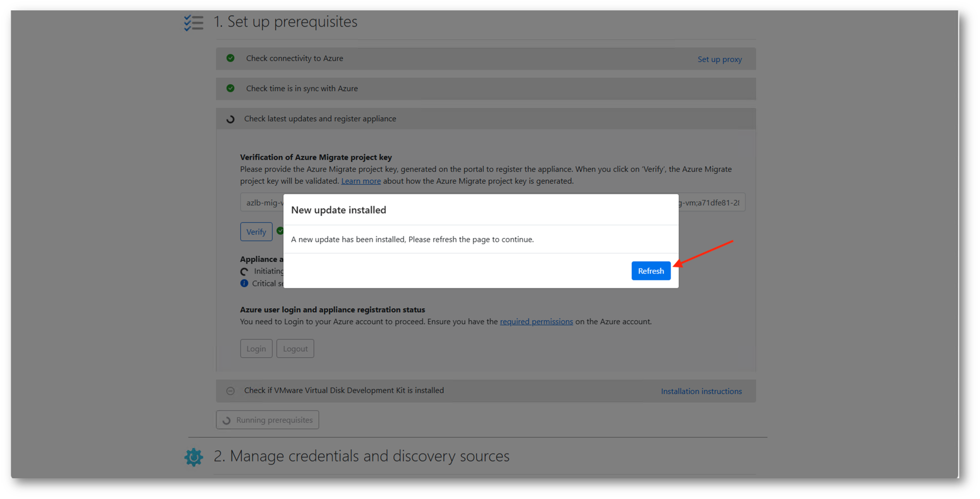Click the spinner icon beside Initiating
Viewport: 980px width, 499px height.
[x=244, y=271]
